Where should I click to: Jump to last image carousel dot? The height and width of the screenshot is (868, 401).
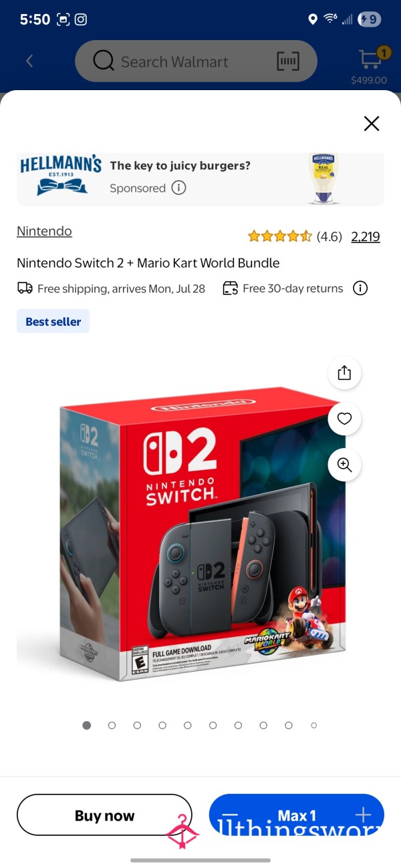(314, 725)
